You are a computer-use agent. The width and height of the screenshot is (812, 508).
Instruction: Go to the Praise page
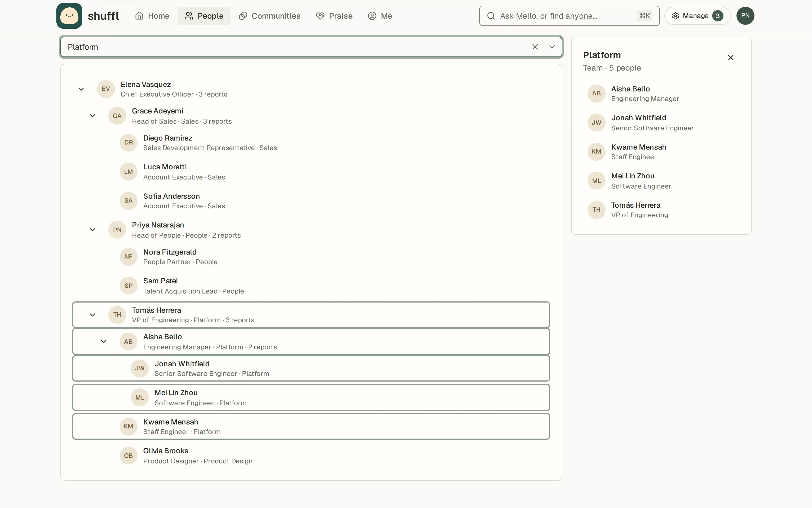(x=334, y=16)
